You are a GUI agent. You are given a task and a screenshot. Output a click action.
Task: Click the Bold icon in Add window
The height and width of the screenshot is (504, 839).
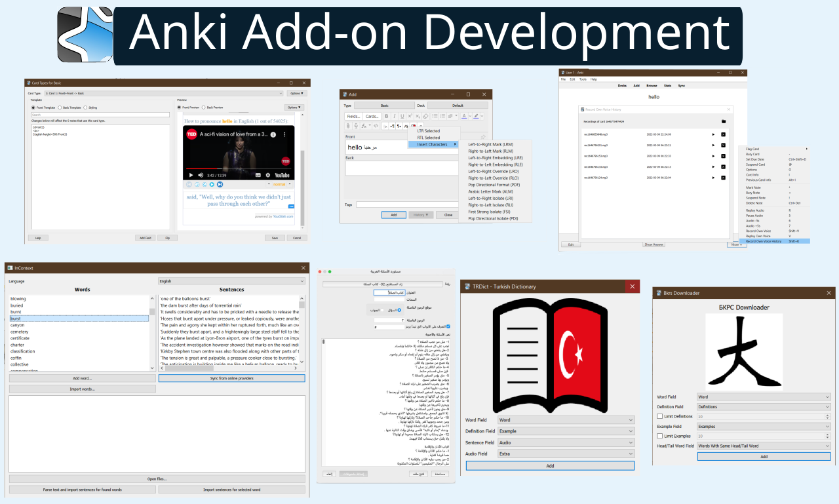(387, 116)
